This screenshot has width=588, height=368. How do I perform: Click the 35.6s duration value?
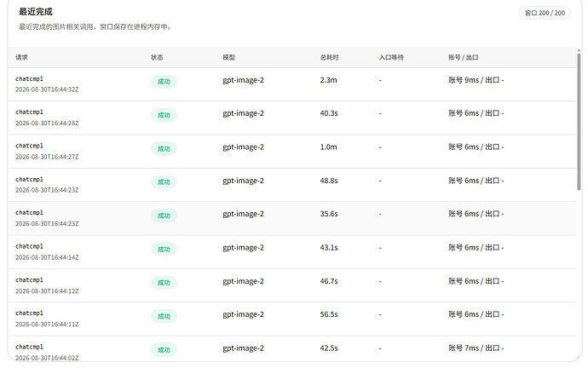pyautogui.click(x=329, y=214)
